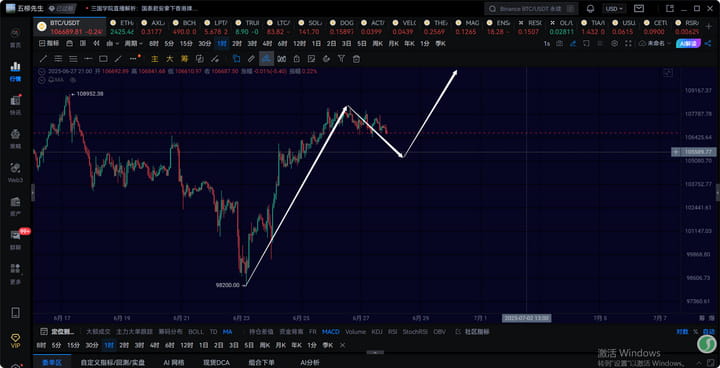
Task: Open the notification bell
Action: 591,9
